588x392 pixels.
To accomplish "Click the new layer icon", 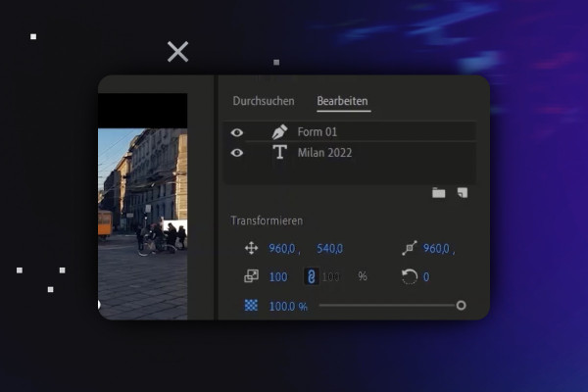I will point(463,193).
